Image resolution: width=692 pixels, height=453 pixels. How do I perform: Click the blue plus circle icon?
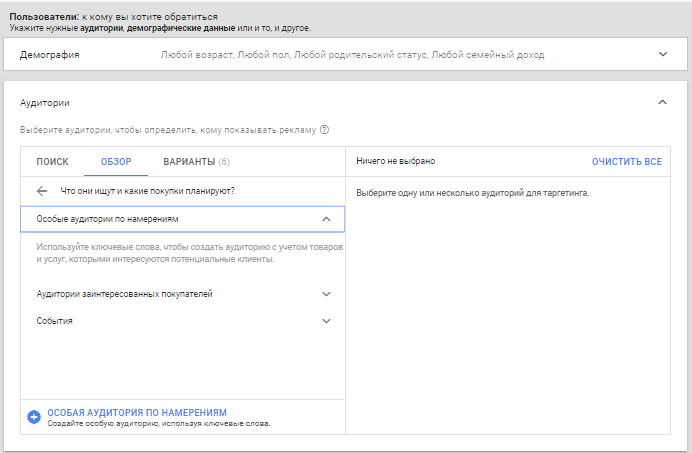[x=34, y=417]
